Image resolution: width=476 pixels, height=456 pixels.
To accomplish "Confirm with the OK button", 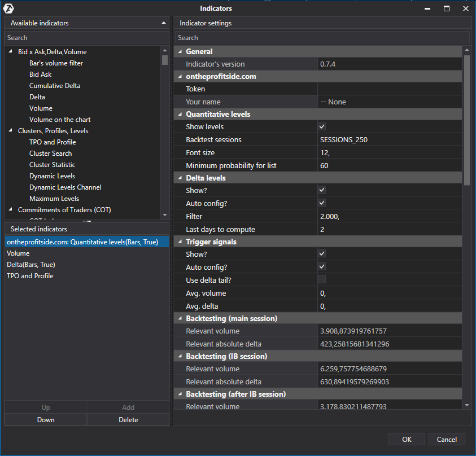I will click(x=407, y=439).
